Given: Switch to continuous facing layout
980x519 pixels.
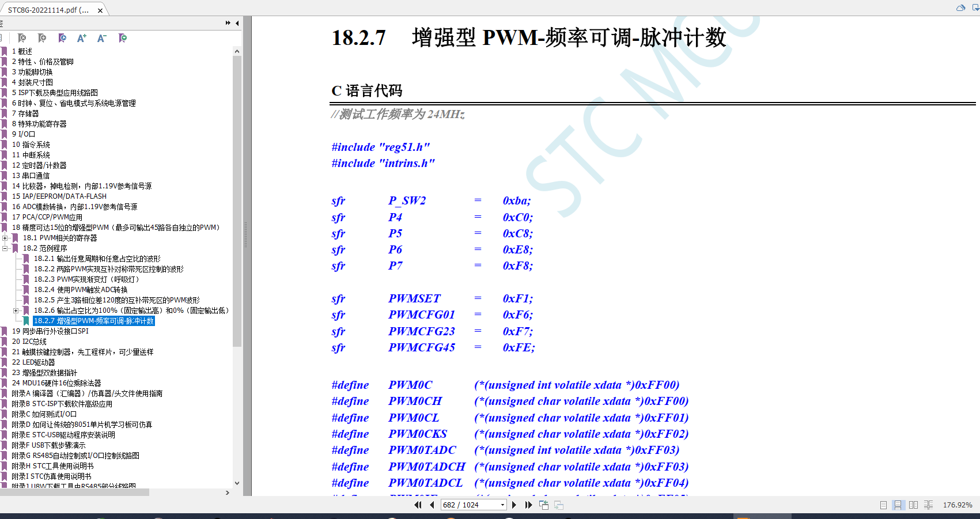Looking at the screenshot, I should [x=928, y=505].
